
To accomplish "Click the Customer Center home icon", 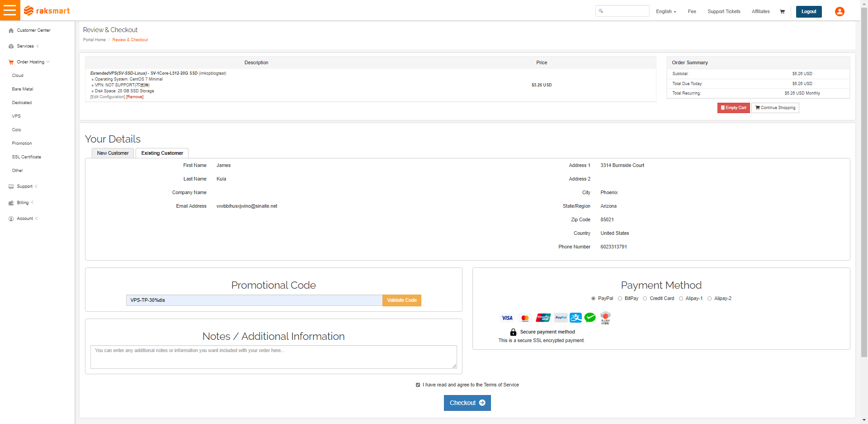I will [x=11, y=31].
